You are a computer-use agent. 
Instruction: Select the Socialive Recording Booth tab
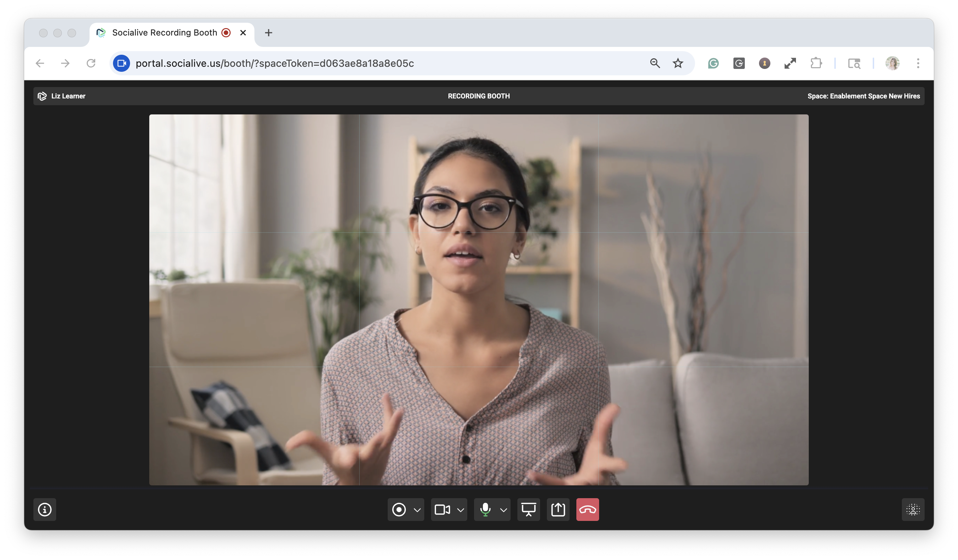point(164,33)
